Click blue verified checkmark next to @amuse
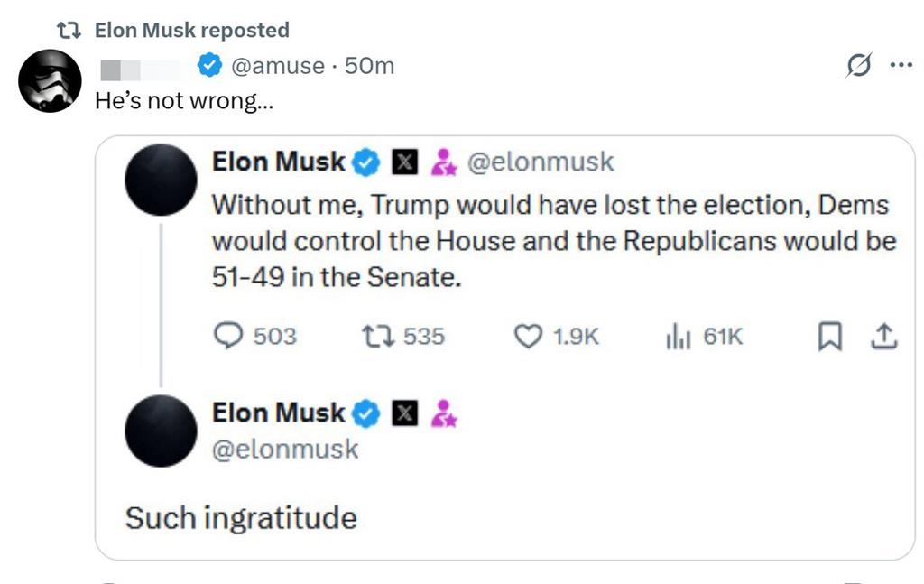 click(x=209, y=65)
